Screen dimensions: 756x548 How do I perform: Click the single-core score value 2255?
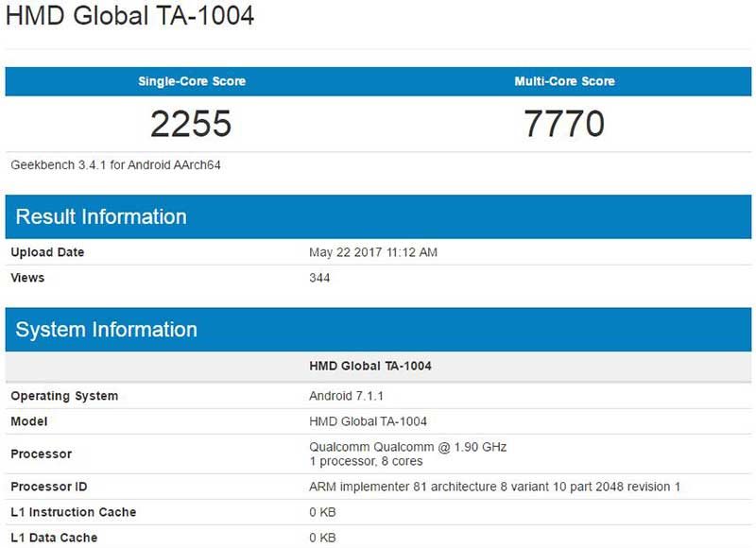pos(191,123)
